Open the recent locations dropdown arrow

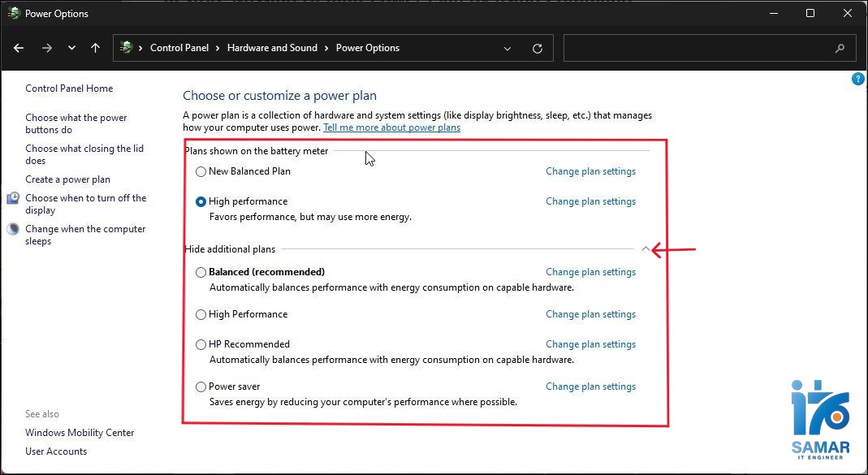pos(71,49)
